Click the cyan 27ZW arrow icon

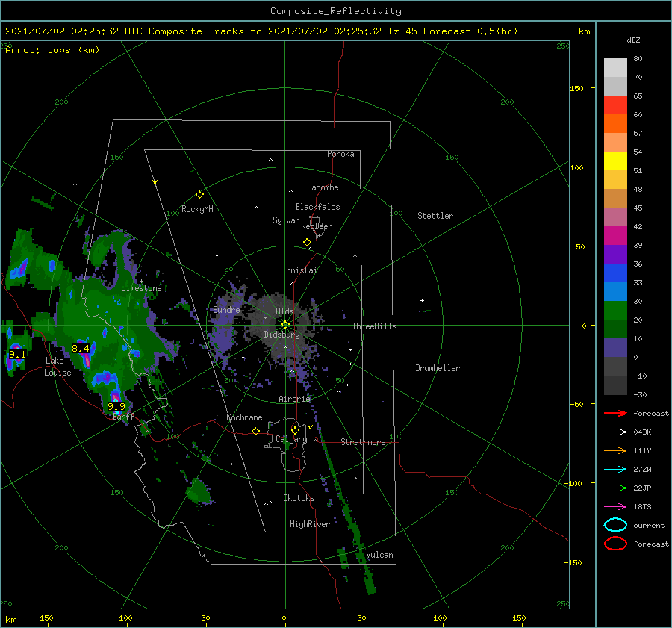click(615, 470)
